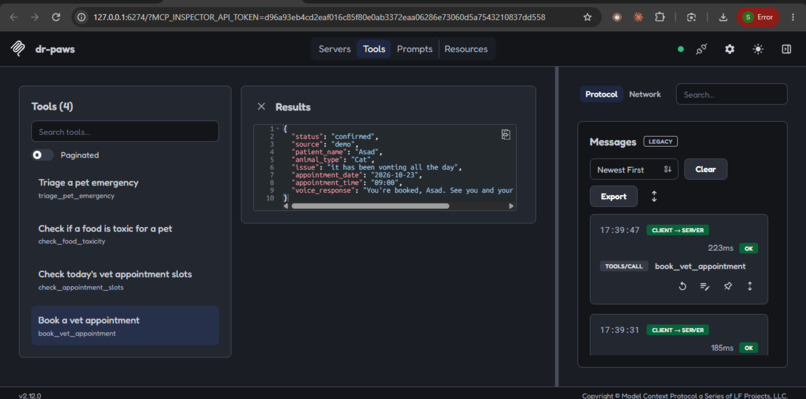Click the 17:39:47 timestamp
This screenshot has height=399, width=806.
620,230
